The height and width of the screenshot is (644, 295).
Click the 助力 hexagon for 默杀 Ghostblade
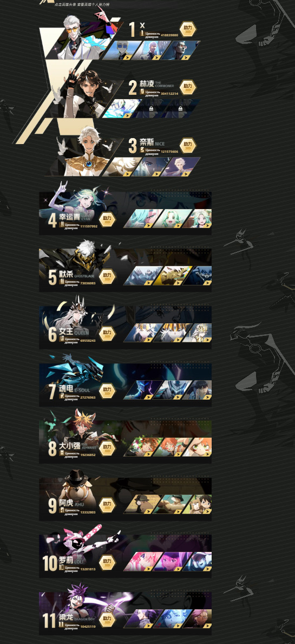tap(108, 276)
